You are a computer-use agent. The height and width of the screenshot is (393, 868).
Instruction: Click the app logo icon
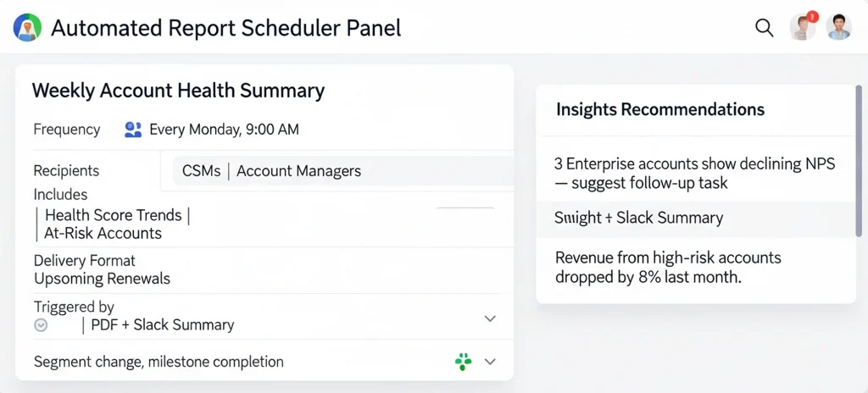28,28
